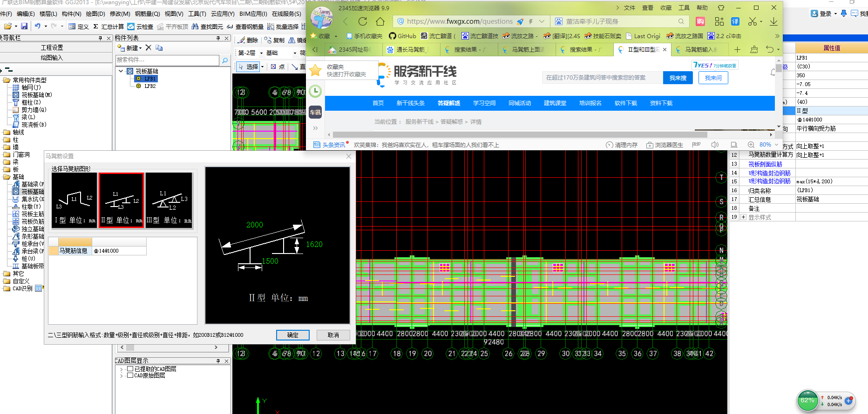Click the blue 译 translate icon
This screenshot has width=868, height=414.
coord(735,21)
